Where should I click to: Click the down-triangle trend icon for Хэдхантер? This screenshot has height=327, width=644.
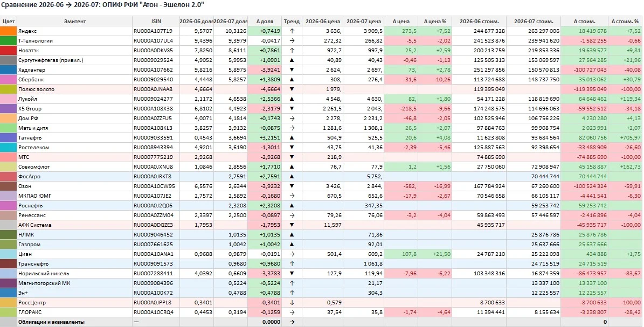click(292, 70)
